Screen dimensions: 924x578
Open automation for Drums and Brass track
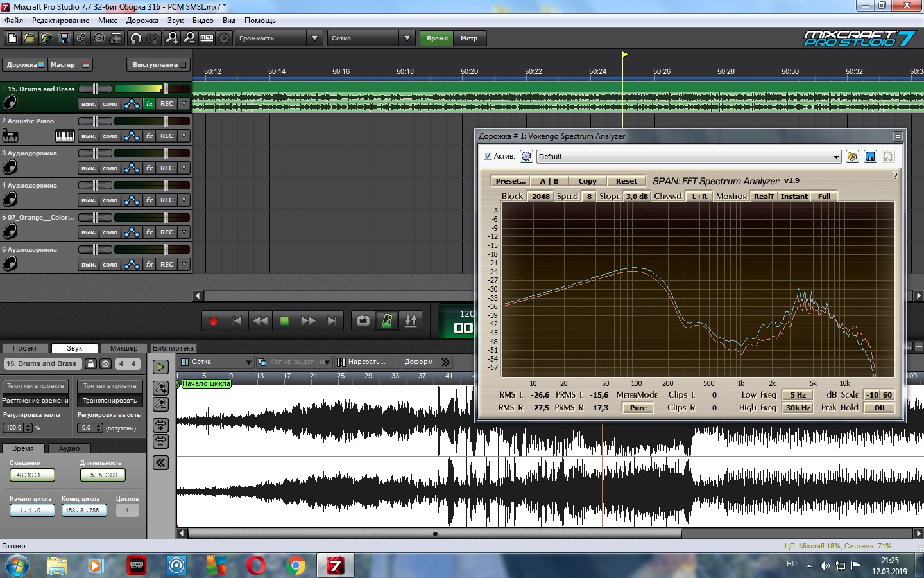(x=132, y=103)
